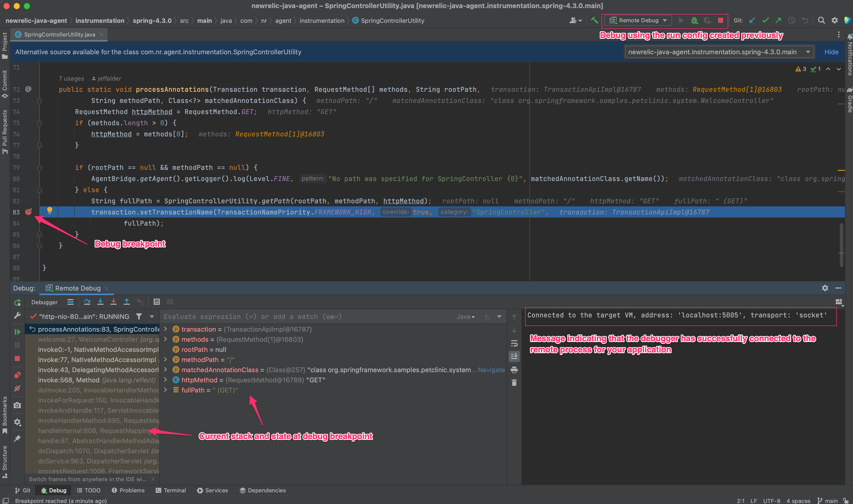Stop debugging via red square in debug sidebar
The image size is (853, 504).
click(17, 358)
